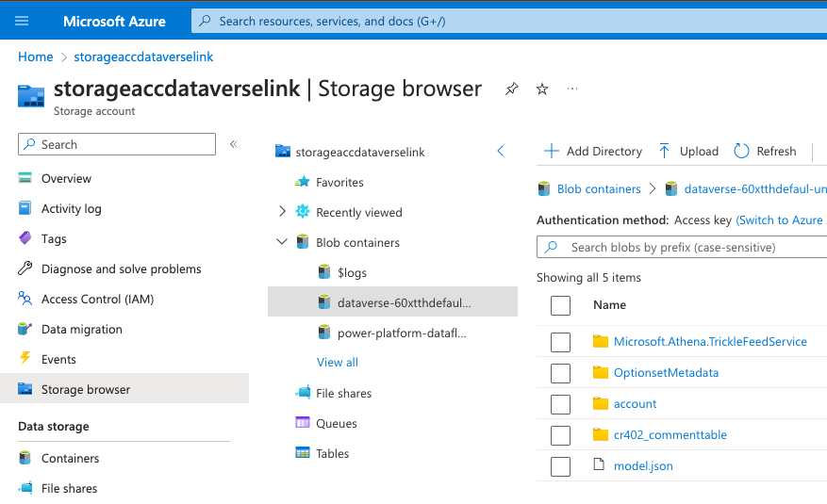Click the View all link

click(337, 363)
